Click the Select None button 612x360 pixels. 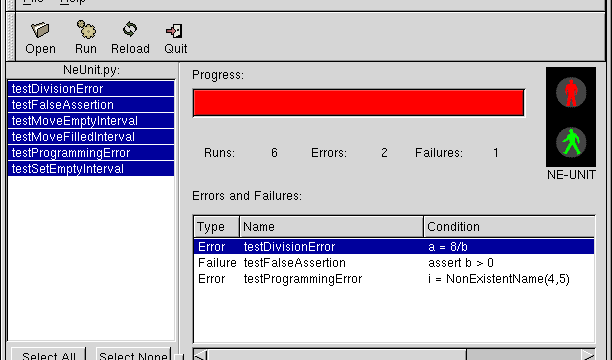click(133, 355)
